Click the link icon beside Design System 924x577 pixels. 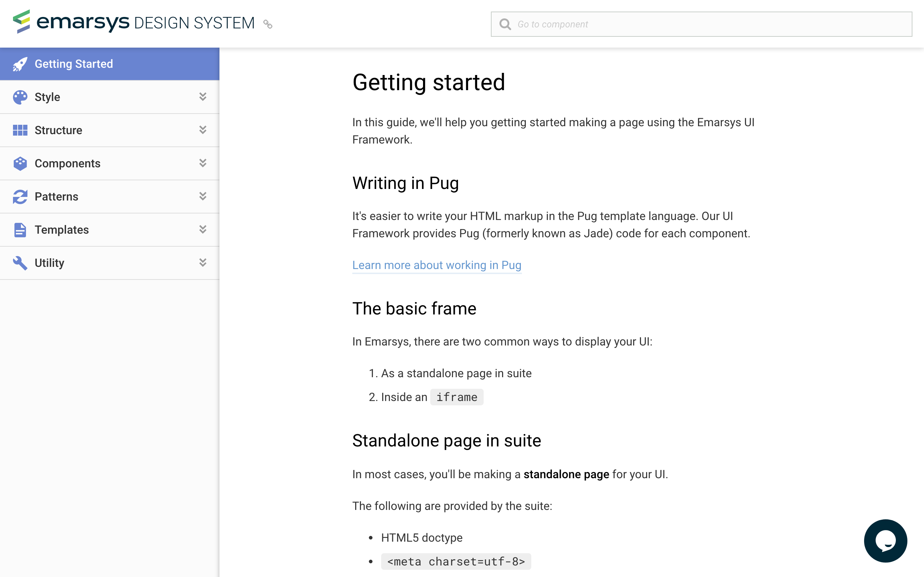[268, 24]
